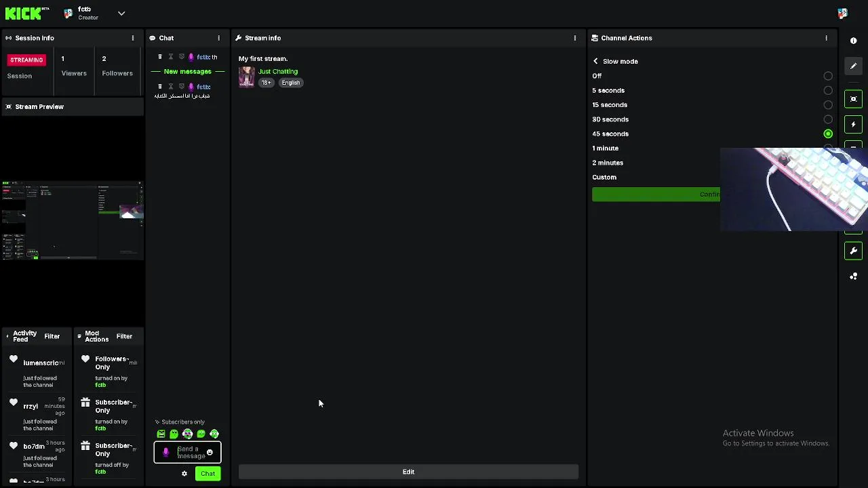Open Stream Info panel options menu
The height and width of the screenshot is (488, 868).
[x=575, y=38]
